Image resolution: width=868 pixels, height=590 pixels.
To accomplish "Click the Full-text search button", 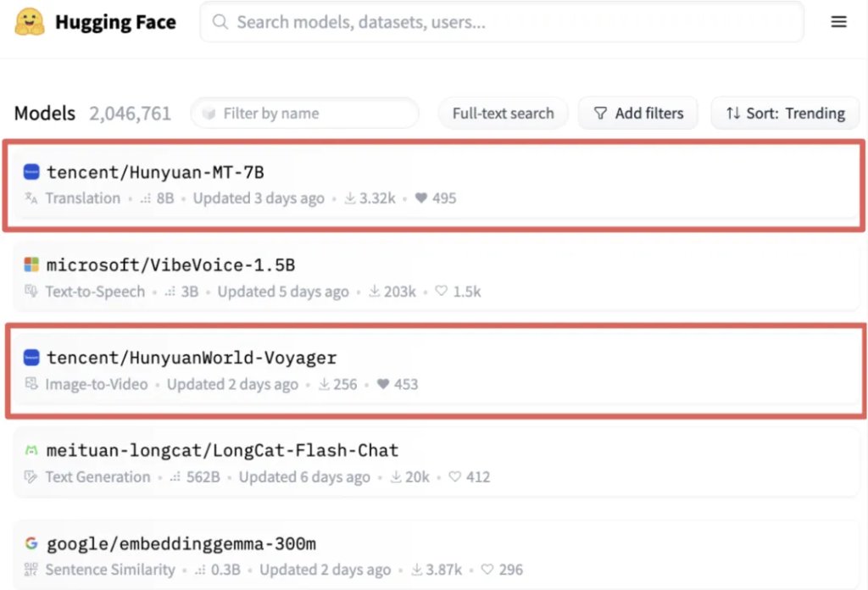I will pos(503,114).
